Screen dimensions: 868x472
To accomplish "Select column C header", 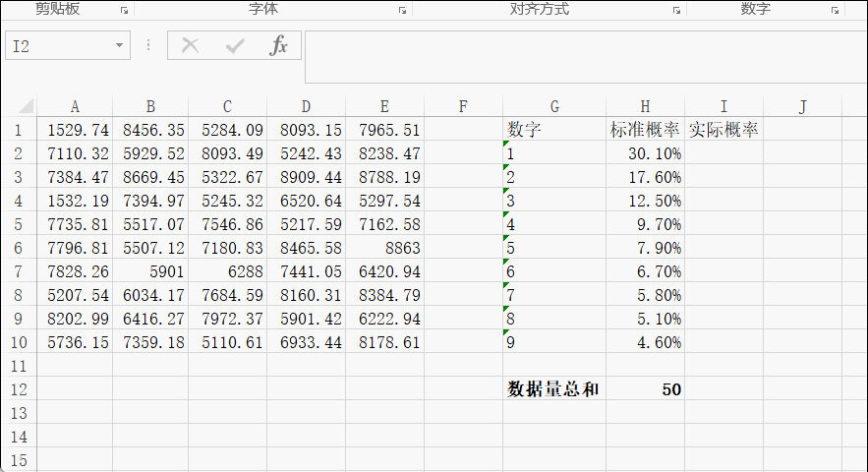I will [x=227, y=106].
